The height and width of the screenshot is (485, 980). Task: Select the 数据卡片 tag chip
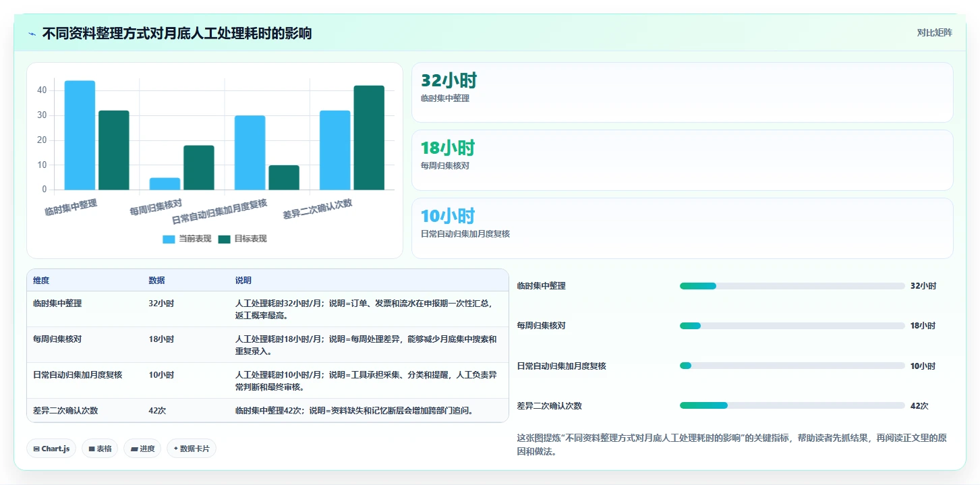pyautogui.click(x=192, y=449)
